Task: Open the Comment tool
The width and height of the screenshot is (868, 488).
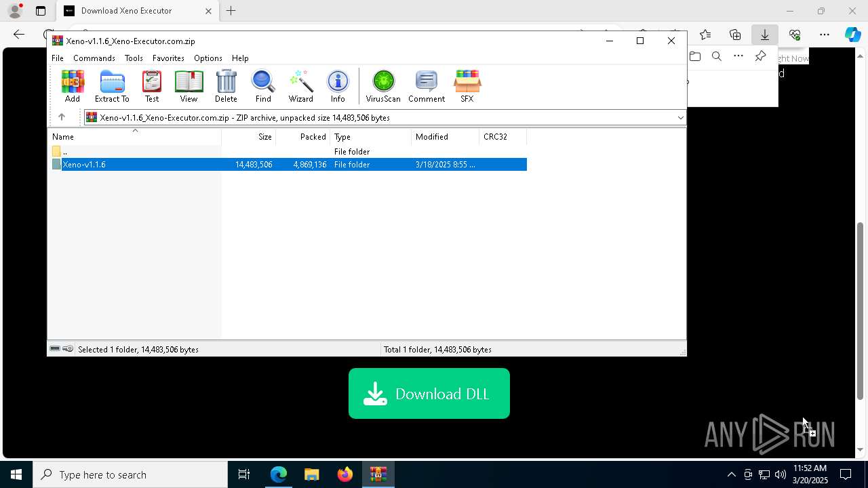Action: click(x=427, y=86)
